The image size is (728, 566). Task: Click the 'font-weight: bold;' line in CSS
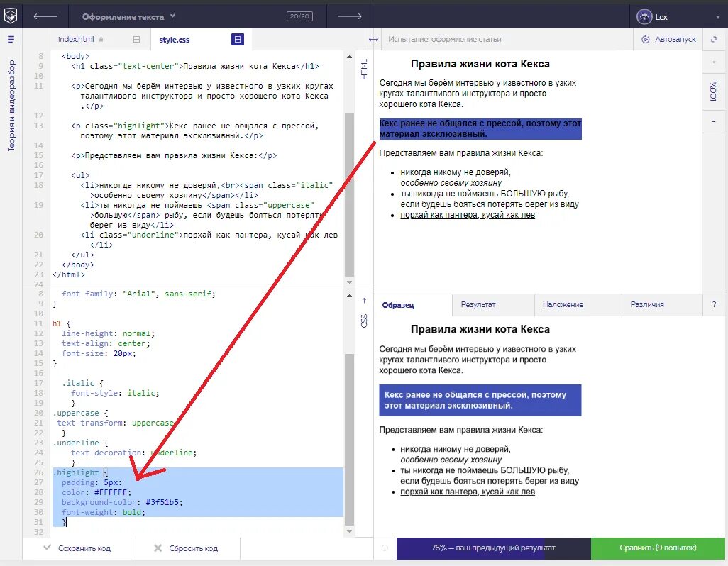click(x=104, y=512)
